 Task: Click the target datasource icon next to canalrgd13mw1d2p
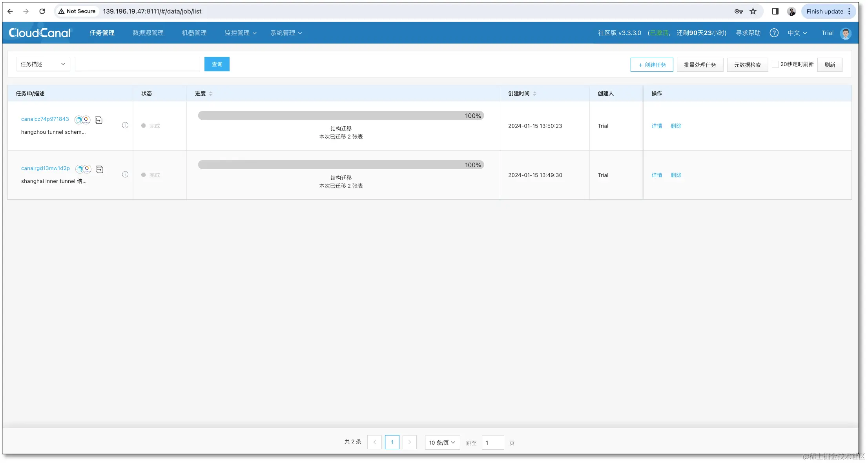[x=88, y=169]
